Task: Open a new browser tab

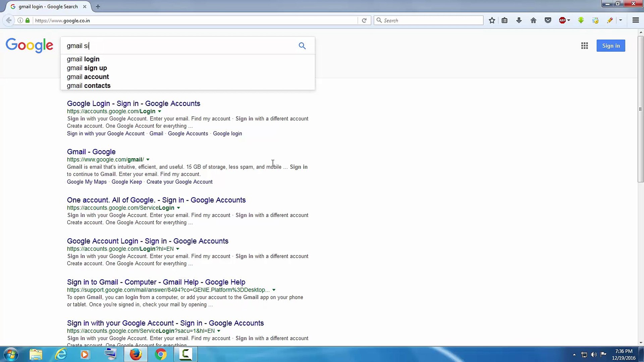Action: tap(98, 6)
